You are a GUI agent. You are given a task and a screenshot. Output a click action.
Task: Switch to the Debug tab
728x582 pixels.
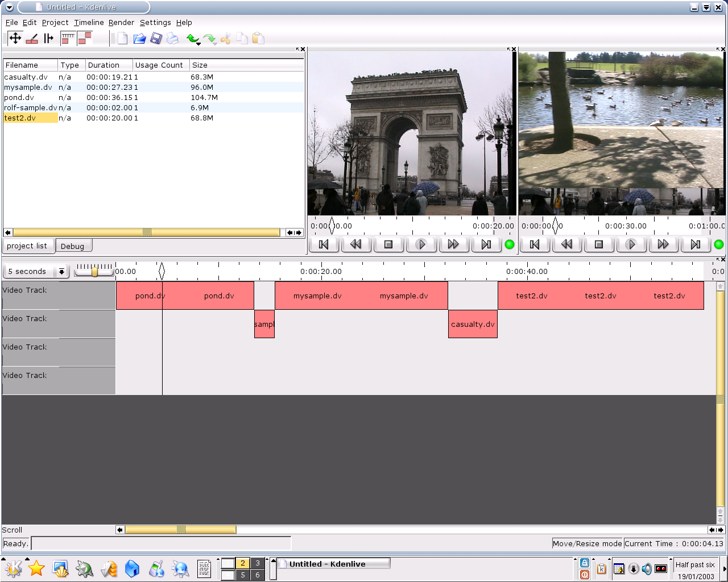[73, 246]
